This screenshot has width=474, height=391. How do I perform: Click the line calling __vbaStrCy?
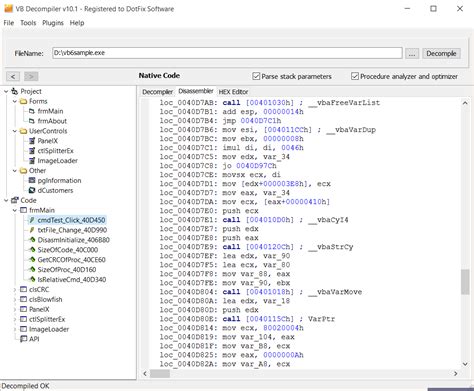[x=256, y=247]
